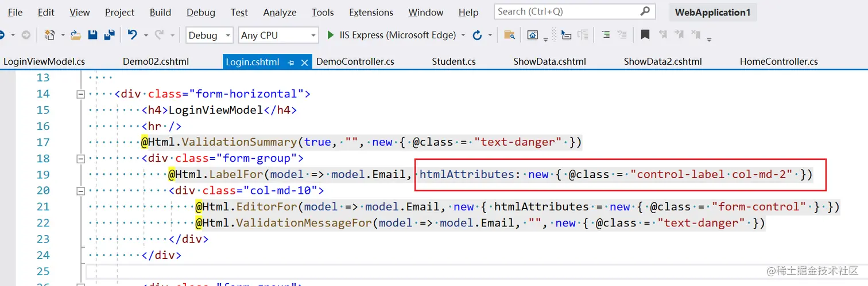
Task: Toggle a bookmark with the bookmark icon
Action: pyautogui.click(x=645, y=35)
